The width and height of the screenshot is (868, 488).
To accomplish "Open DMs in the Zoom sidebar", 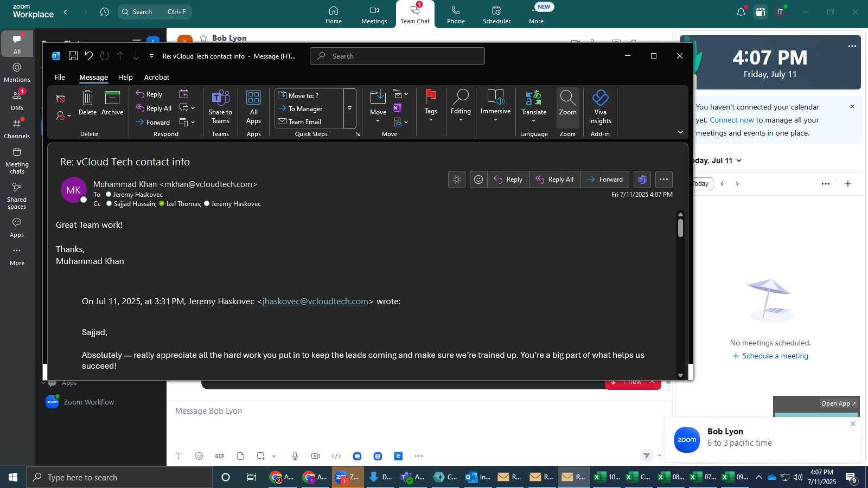I will [17, 100].
